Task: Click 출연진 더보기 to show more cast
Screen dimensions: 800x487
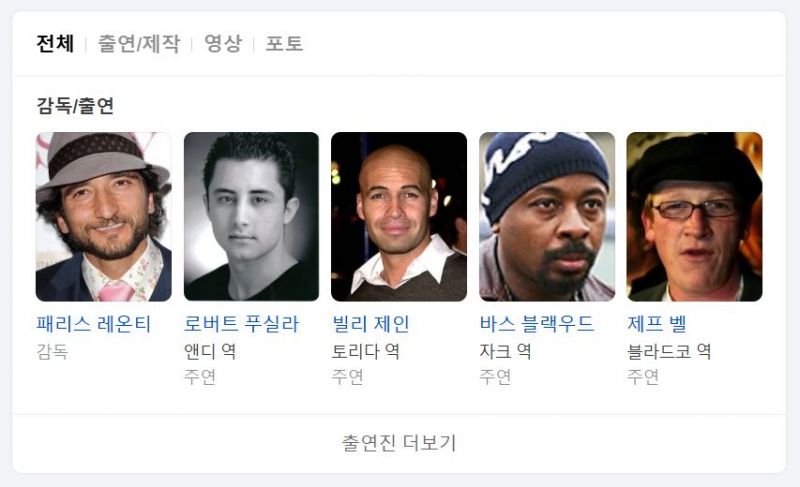Action: pyautogui.click(x=399, y=443)
